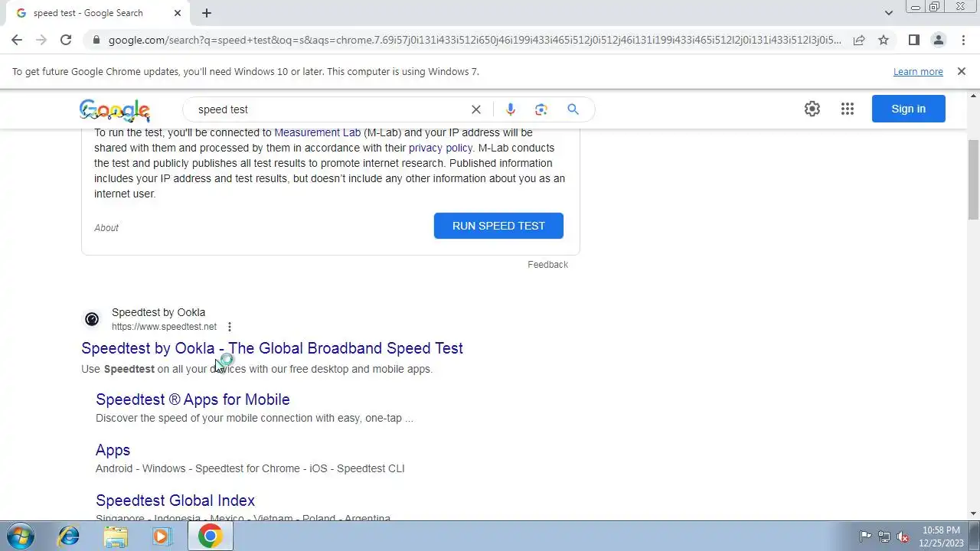This screenshot has width=980, height=551.
Task: Open the https://www.speedtest.net URL text
Action: pos(164,327)
